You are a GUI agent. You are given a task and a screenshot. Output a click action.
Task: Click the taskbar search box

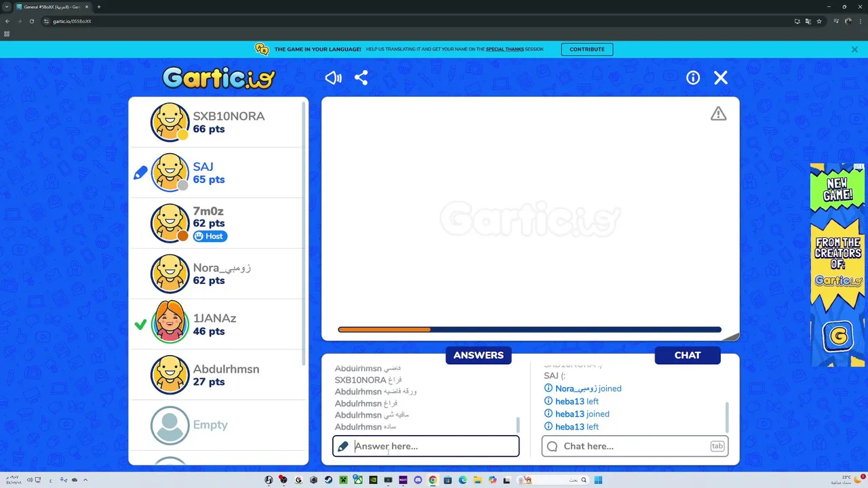(553, 480)
